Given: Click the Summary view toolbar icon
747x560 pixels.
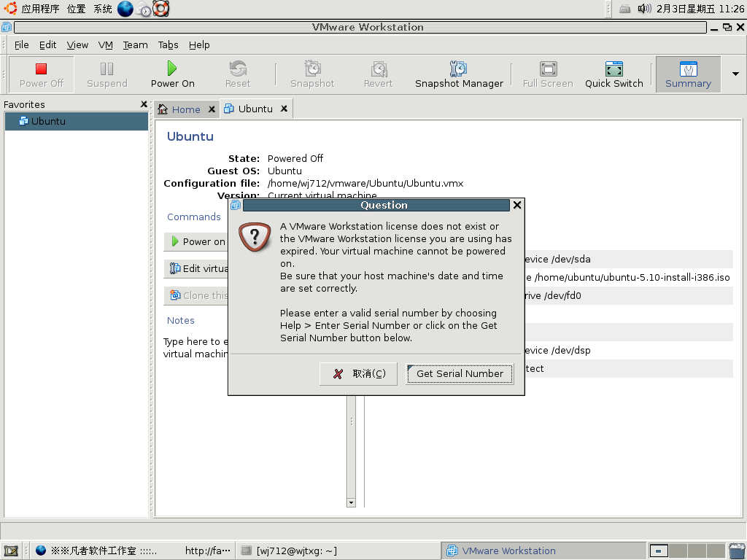Looking at the screenshot, I should 688,74.
